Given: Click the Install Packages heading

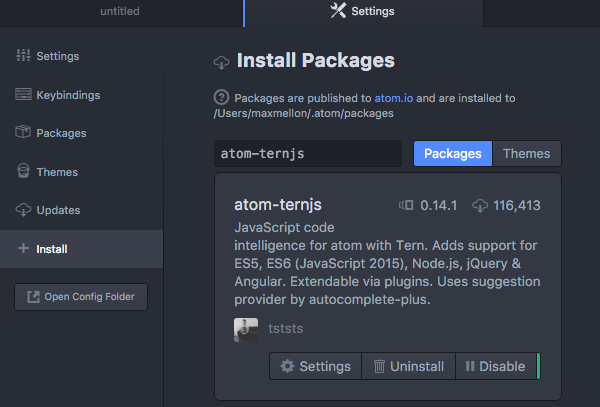Looking at the screenshot, I should click(x=316, y=60).
